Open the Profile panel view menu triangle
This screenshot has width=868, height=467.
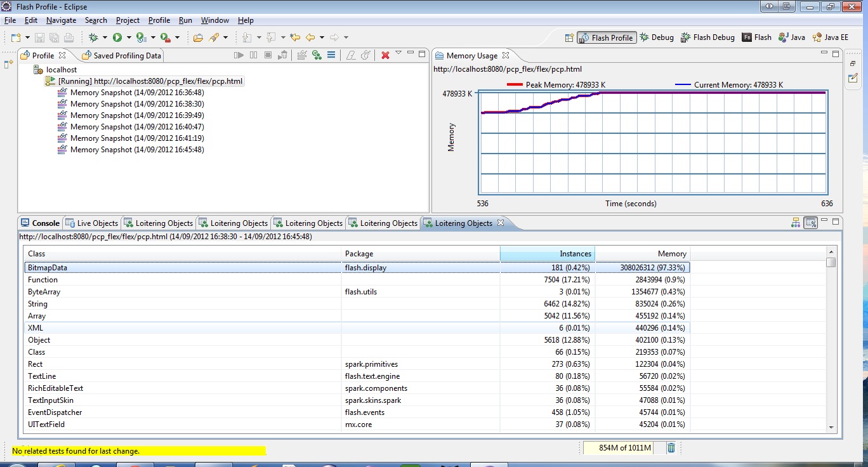click(x=398, y=53)
